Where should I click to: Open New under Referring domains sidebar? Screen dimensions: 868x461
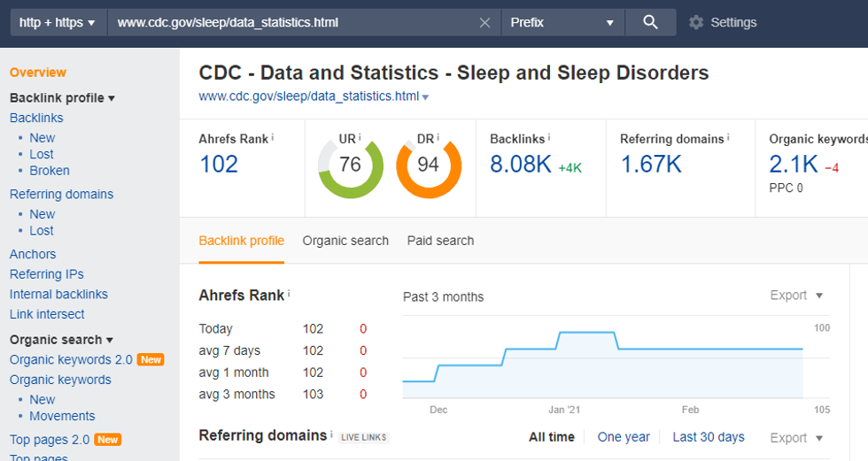[43, 214]
